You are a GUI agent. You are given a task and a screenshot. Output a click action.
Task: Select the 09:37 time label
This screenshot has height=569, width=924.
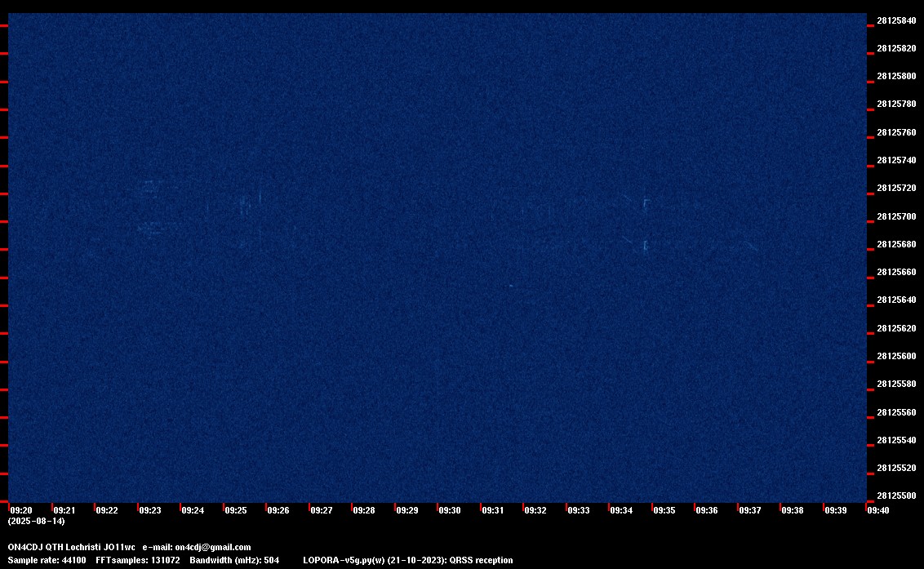tap(749, 510)
